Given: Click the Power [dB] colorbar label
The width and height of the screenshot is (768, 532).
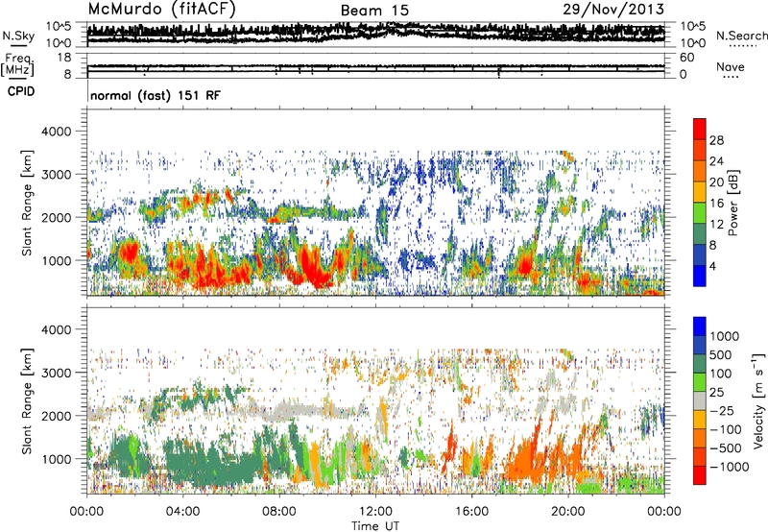Looking at the screenshot, I should click(x=732, y=203).
